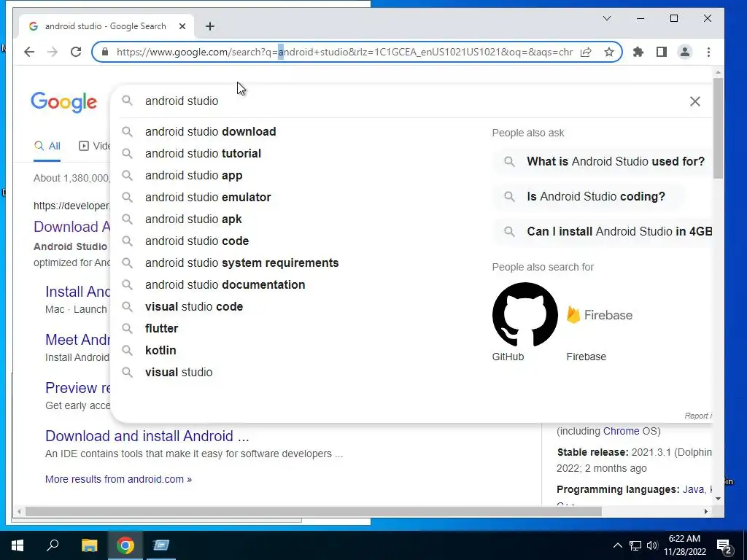Select suggestion android studio app
This screenshot has height=560, width=747.
(193, 175)
